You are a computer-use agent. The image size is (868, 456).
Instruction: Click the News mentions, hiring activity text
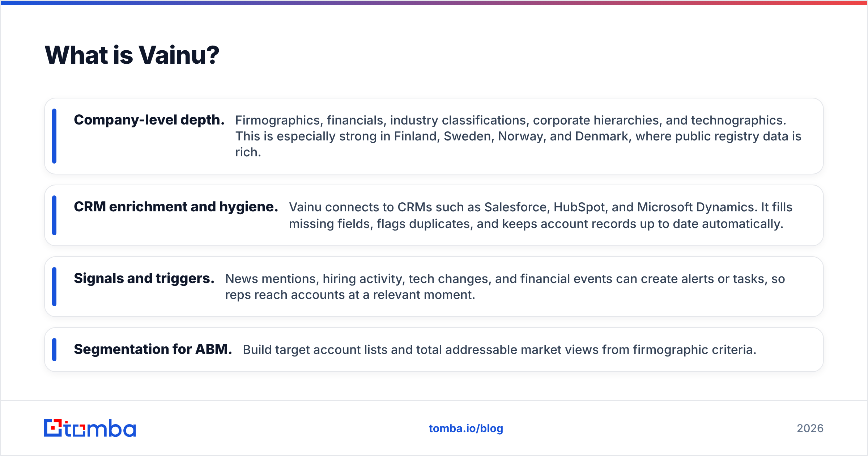click(x=505, y=287)
